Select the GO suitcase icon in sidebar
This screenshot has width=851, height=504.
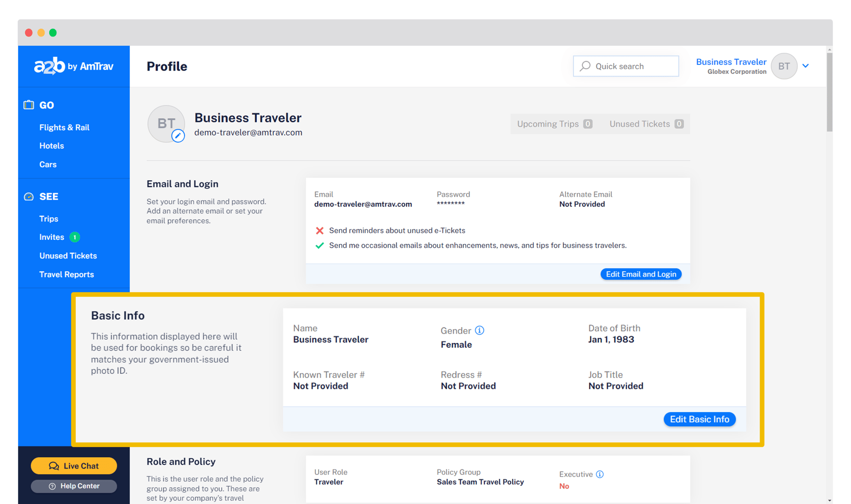(x=28, y=105)
